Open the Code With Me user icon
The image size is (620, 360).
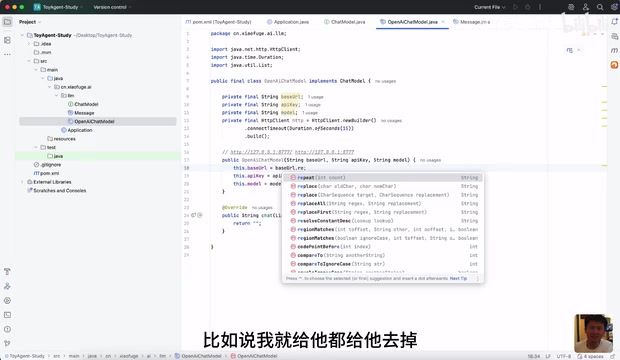click(586, 7)
